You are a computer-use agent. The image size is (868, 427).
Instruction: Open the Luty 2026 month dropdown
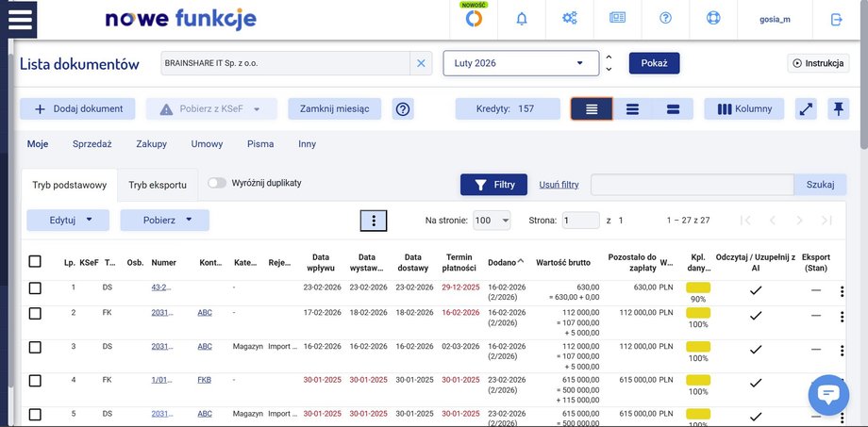521,63
